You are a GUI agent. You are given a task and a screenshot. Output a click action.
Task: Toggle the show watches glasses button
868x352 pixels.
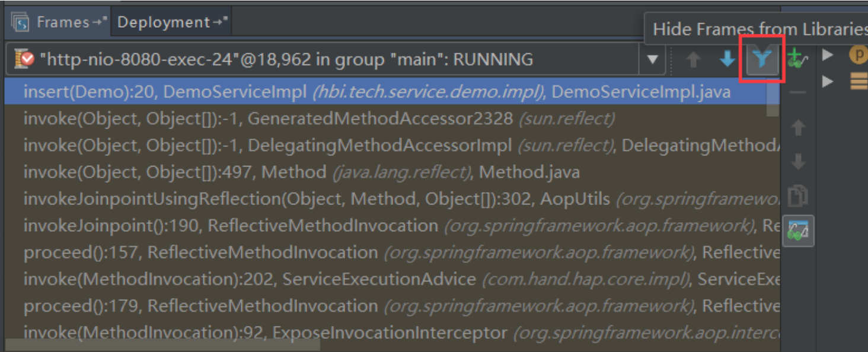798,231
